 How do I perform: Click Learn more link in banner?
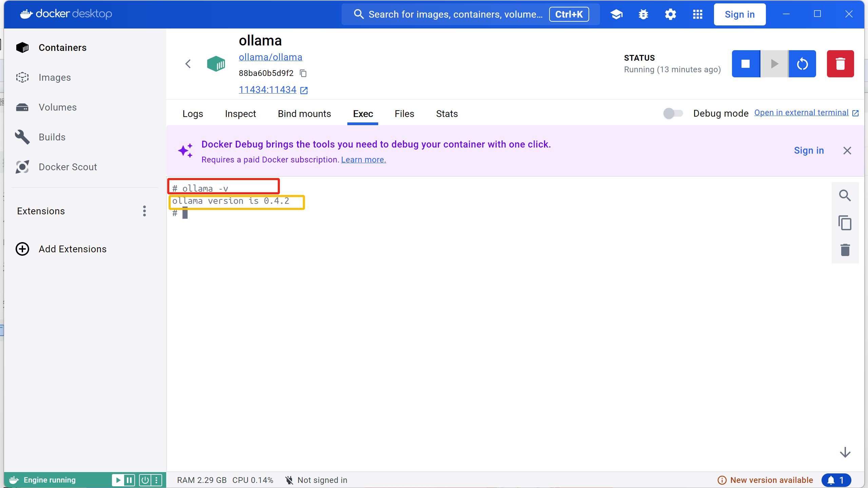[363, 159]
